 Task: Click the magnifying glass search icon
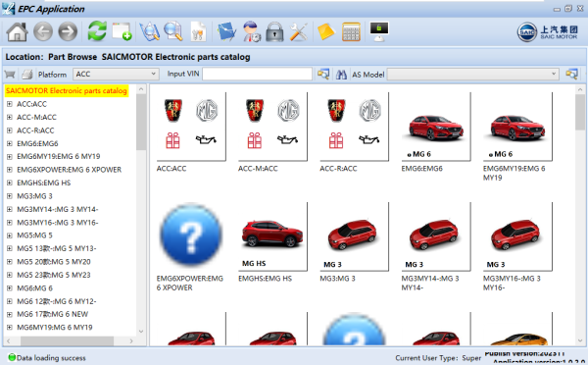click(x=173, y=31)
